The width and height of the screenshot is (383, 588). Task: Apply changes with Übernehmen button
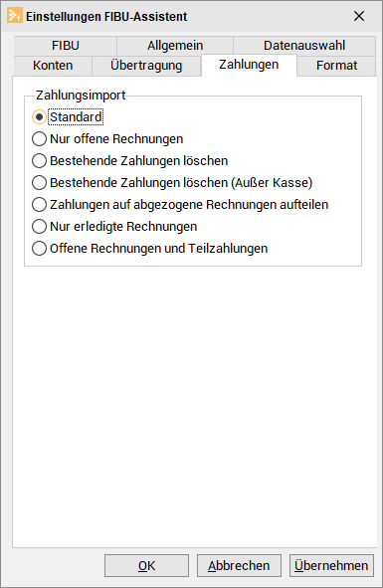pyautogui.click(x=331, y=565)
